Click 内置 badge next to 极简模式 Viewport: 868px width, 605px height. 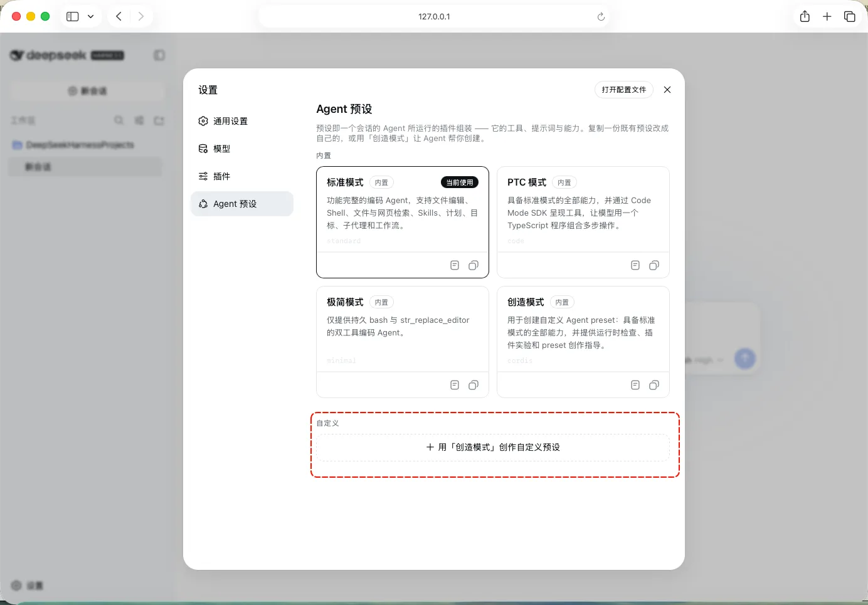point(381,302)
